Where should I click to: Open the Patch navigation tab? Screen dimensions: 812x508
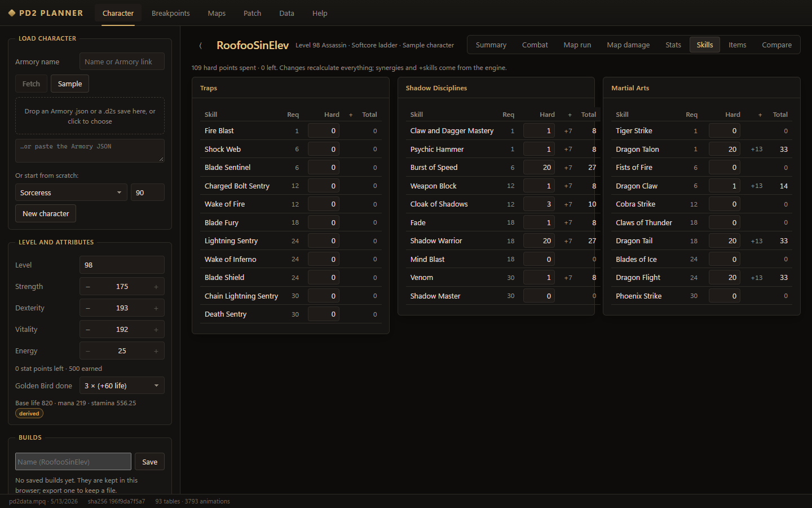coord(252,13)
